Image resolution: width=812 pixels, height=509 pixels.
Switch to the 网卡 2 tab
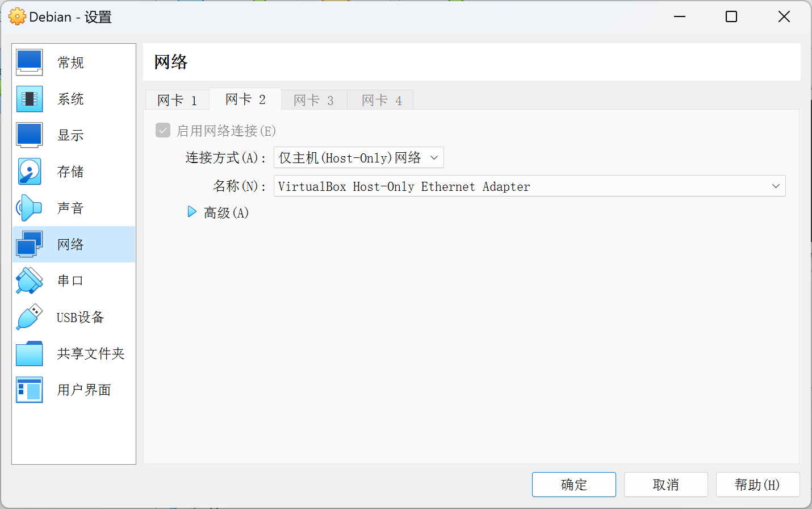pos(245,99)
